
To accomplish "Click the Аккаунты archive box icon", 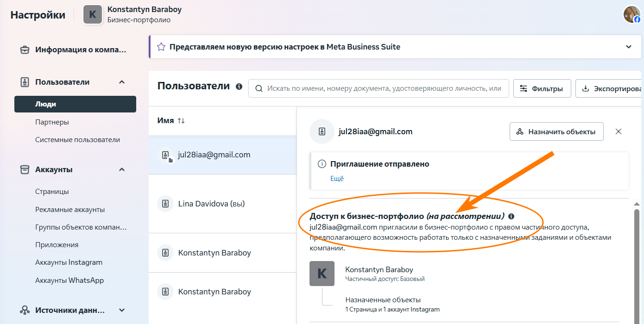I will point(25,169).
